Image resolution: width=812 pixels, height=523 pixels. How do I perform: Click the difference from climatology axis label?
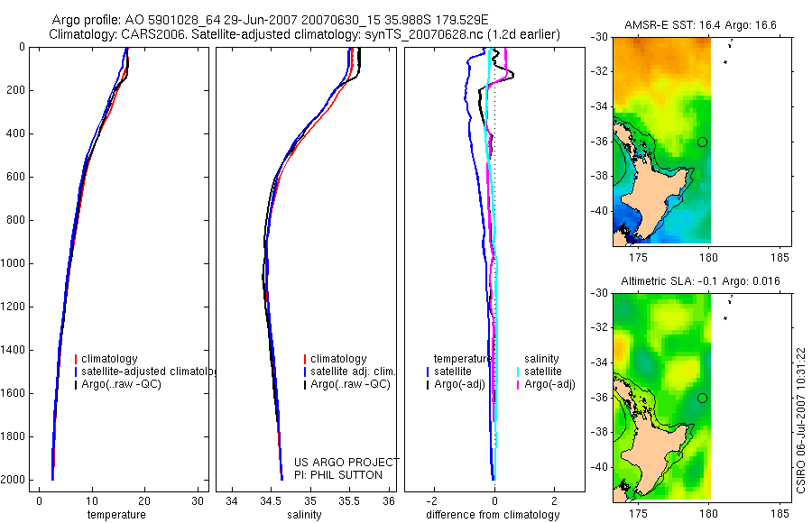click(493, 515)
